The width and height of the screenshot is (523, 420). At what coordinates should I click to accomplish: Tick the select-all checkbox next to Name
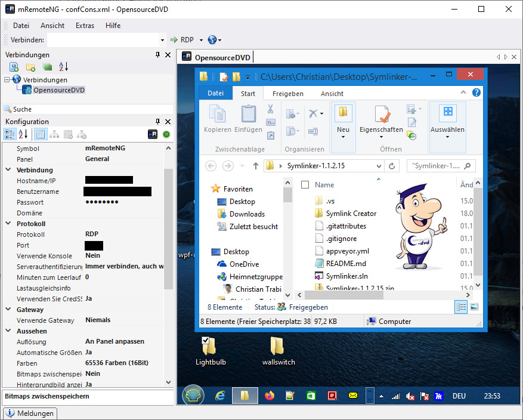(x=305, y=185)
